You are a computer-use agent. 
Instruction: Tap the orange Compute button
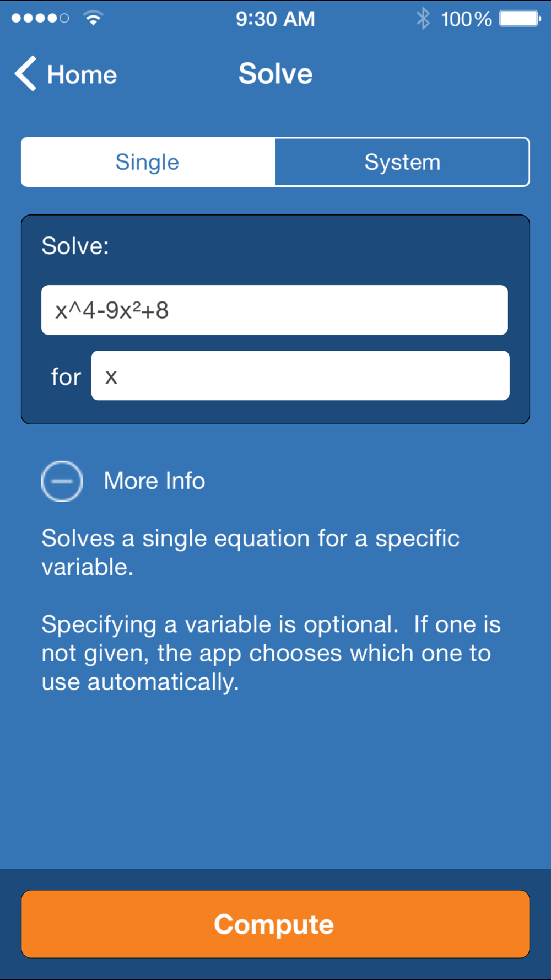point(275,924)
